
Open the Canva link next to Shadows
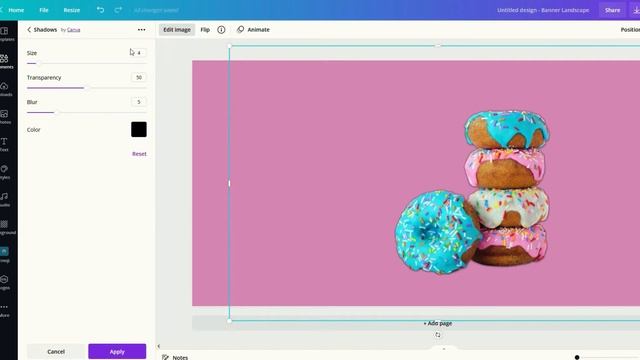pos(73,30)
